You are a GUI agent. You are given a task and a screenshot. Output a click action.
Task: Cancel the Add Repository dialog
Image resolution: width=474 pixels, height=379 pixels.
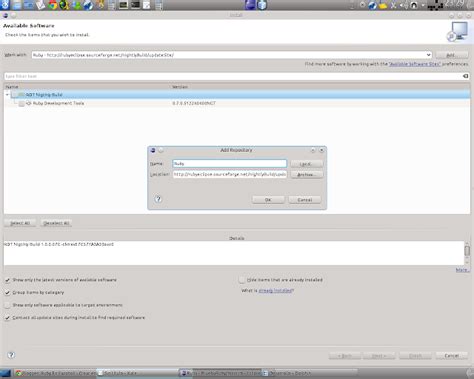click(305, 200)
